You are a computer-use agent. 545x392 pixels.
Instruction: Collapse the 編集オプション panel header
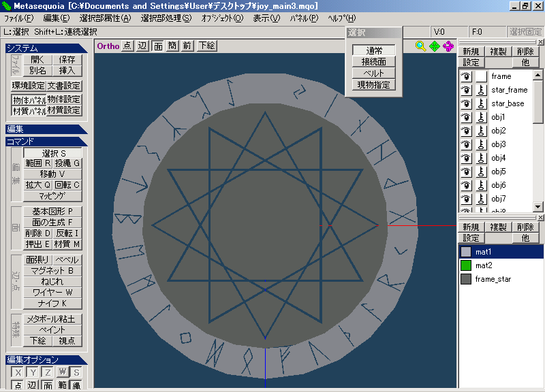[x=46, y=360]
